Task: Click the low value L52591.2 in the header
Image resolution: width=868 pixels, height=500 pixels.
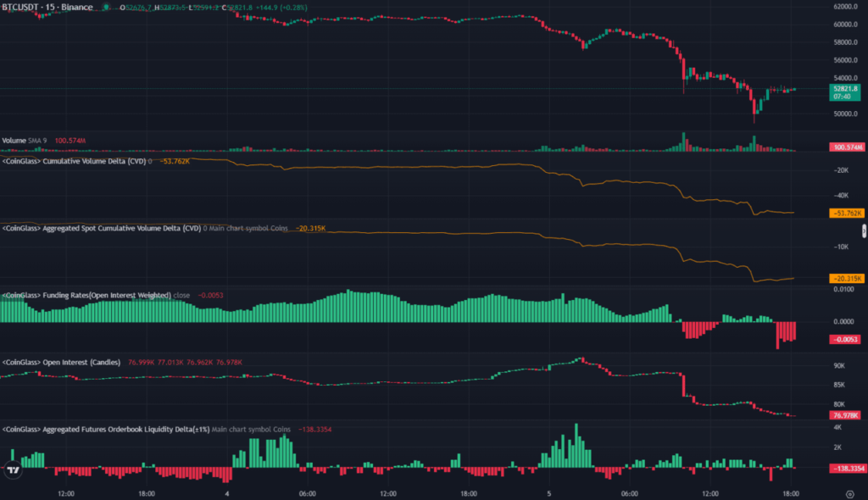Action: (203, 8)
